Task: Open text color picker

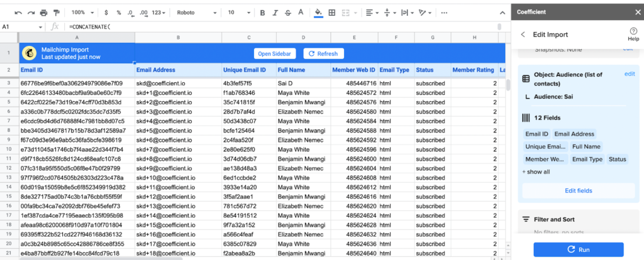Action: point(301,13)
